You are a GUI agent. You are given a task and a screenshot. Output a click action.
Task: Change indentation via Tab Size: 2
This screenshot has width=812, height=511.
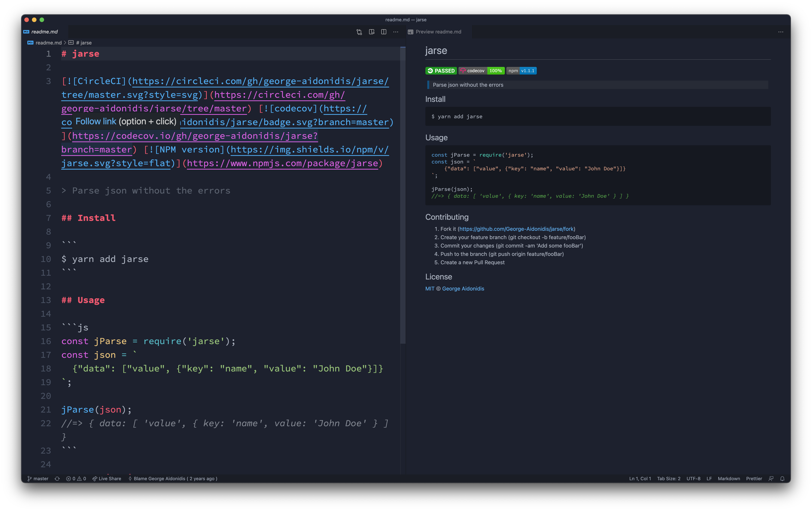668,478
